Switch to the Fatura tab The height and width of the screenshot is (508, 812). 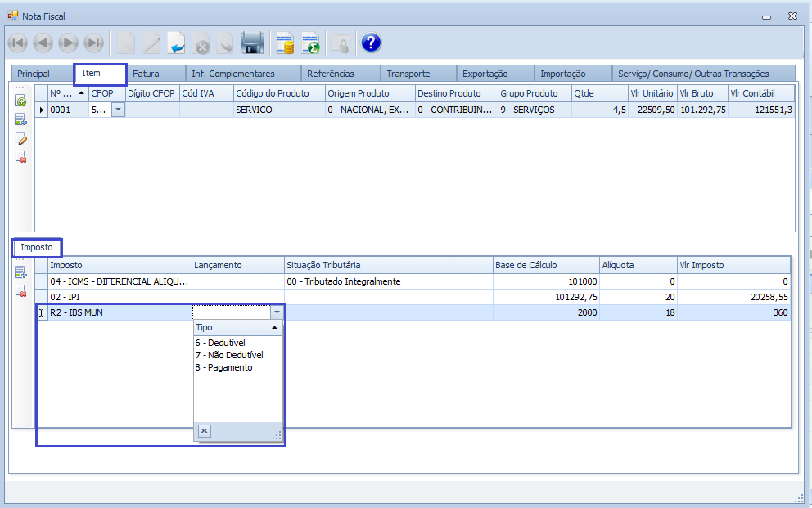(146, 74)
